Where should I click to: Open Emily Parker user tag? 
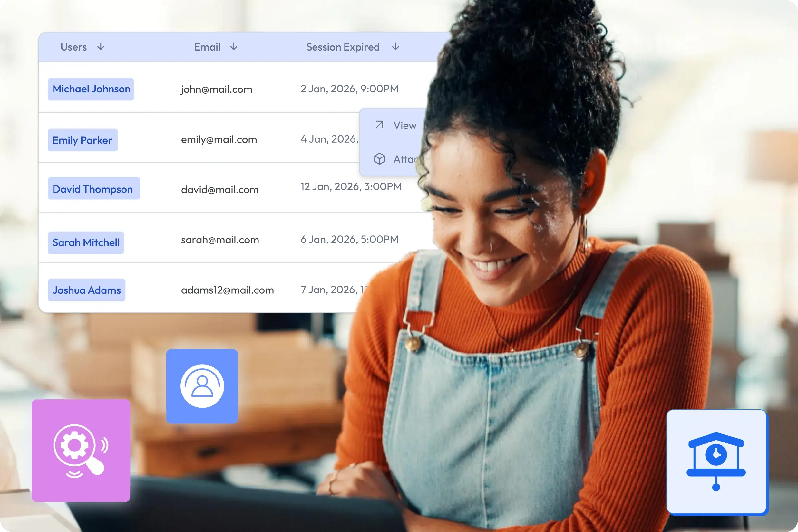[x=83, y=140]
